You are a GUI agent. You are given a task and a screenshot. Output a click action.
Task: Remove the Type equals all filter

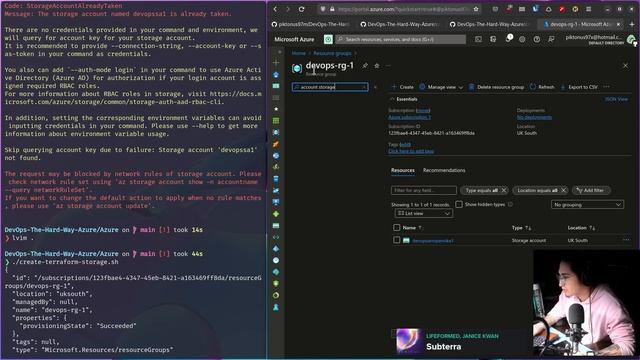(x=504, y=190)
